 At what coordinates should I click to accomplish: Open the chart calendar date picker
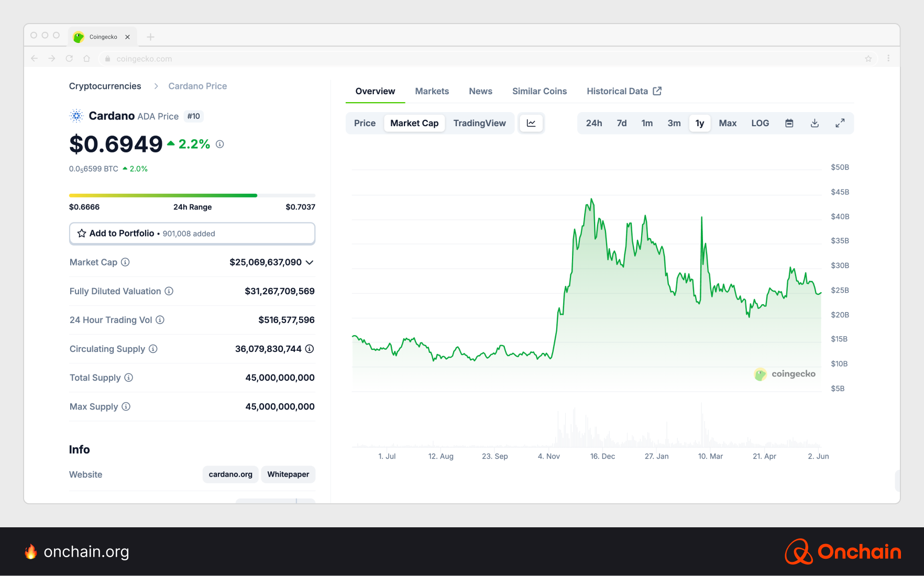point(789,123)
